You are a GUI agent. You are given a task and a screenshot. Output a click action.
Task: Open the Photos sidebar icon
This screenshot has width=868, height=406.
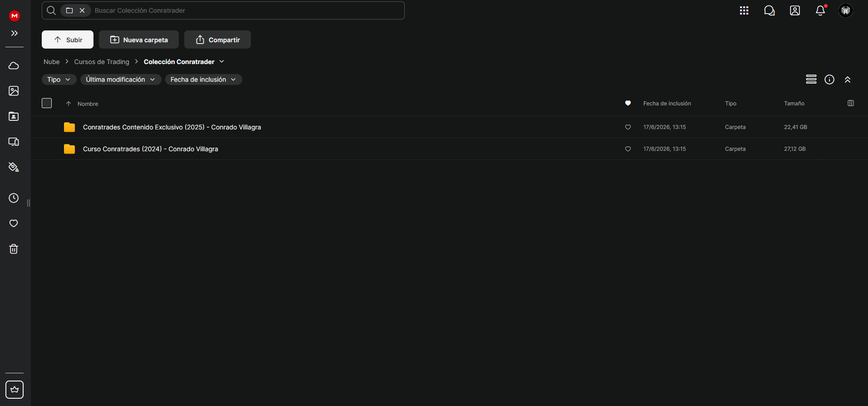[x=14, y=91]
